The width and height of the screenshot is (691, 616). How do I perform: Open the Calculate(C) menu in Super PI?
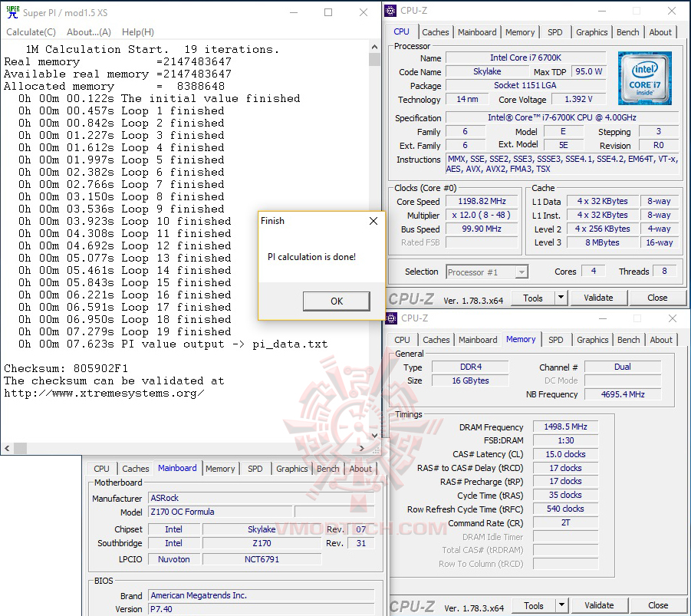pyautogui.click(x=31, y=32)
